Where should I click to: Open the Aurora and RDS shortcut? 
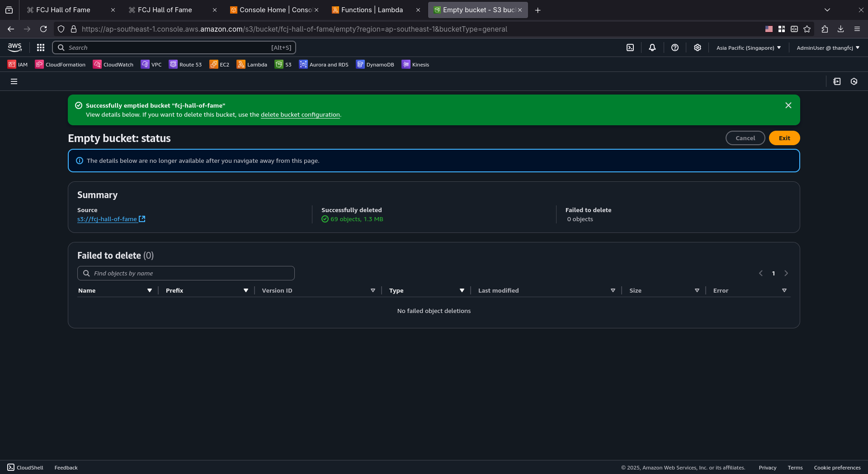[x=324, y=64]
